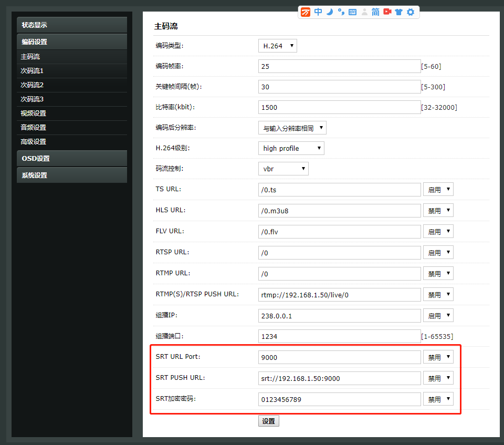This screenshot has height=445, width=504.
Task: Click the RTMP URL input field
Action: 340,274
